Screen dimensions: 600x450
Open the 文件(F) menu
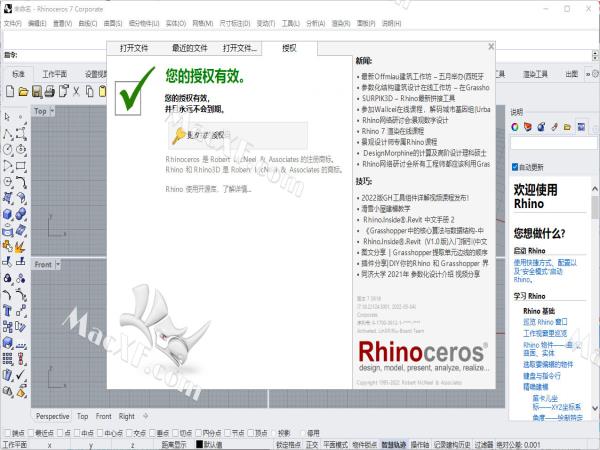13,23
